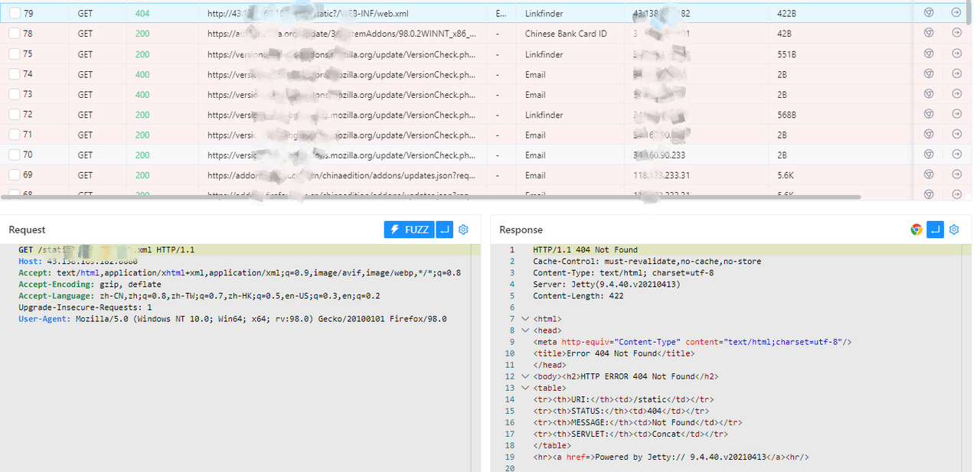This screenshot has width=980, height=472.
Task: Open row 70 response in browser
Action: point(929,154)
